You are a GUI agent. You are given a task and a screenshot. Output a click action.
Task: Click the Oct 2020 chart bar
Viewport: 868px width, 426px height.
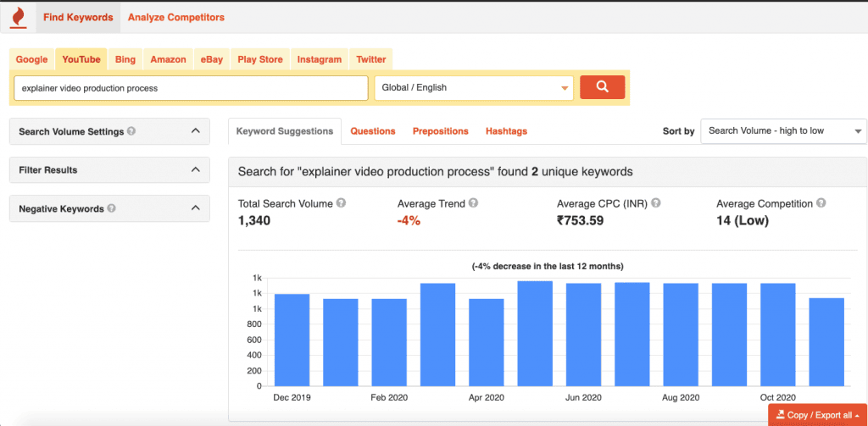tap(778, 335)
